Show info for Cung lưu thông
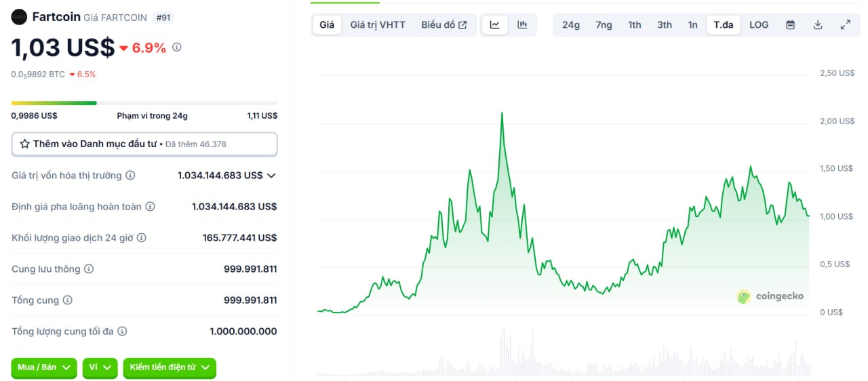The image size is (868, 381). [89, 269]
